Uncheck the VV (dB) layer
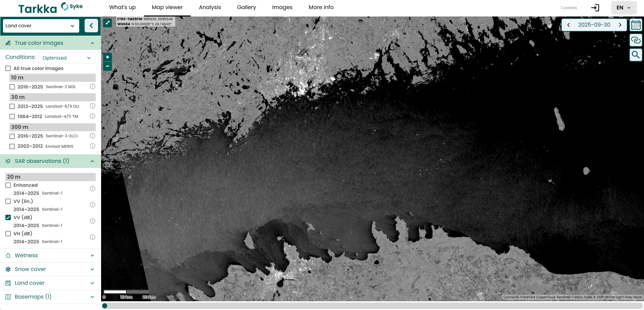Image resolution: width=644 pixels, height=310 pixels. [8, 217]
